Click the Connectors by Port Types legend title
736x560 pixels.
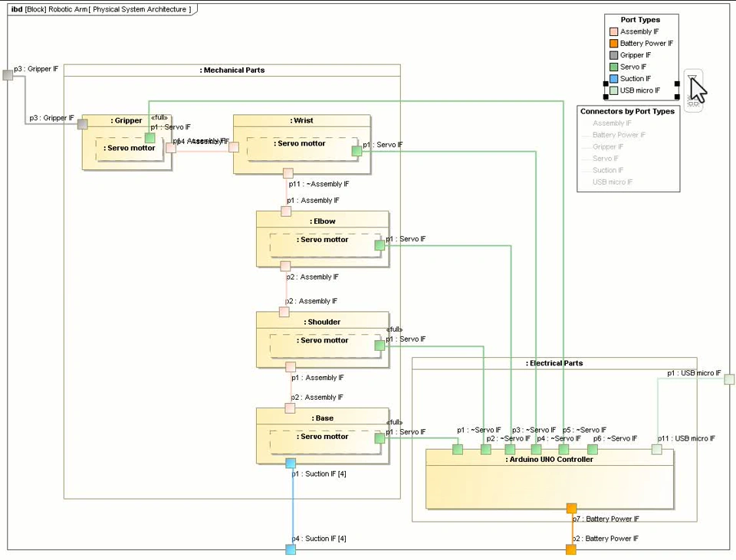(627, 111)
